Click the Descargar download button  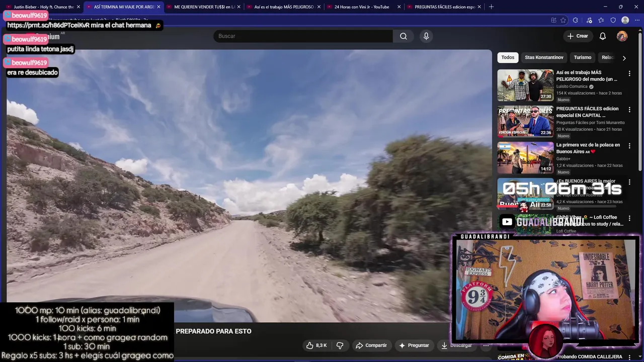click(457, 345)
